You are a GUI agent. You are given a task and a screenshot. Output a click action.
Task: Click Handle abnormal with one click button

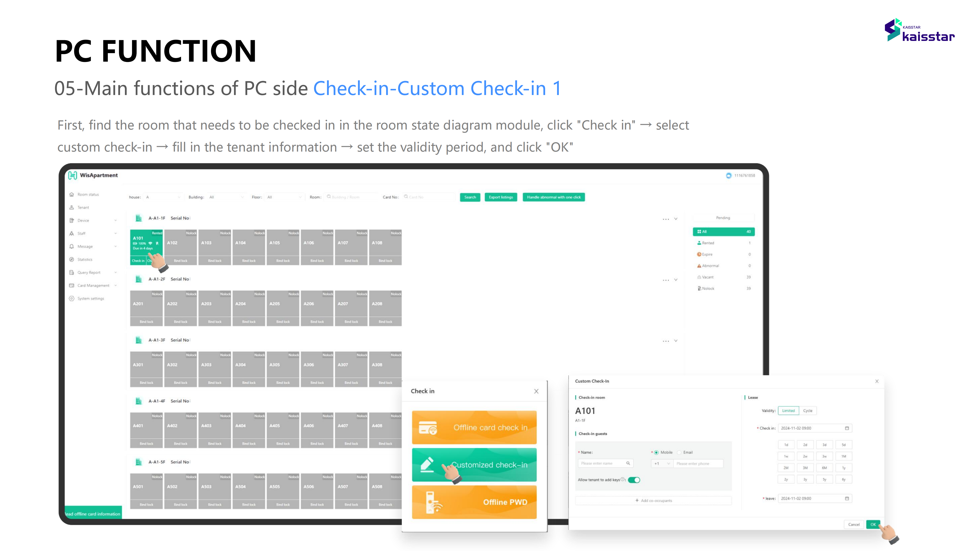(x=553, y=197)
